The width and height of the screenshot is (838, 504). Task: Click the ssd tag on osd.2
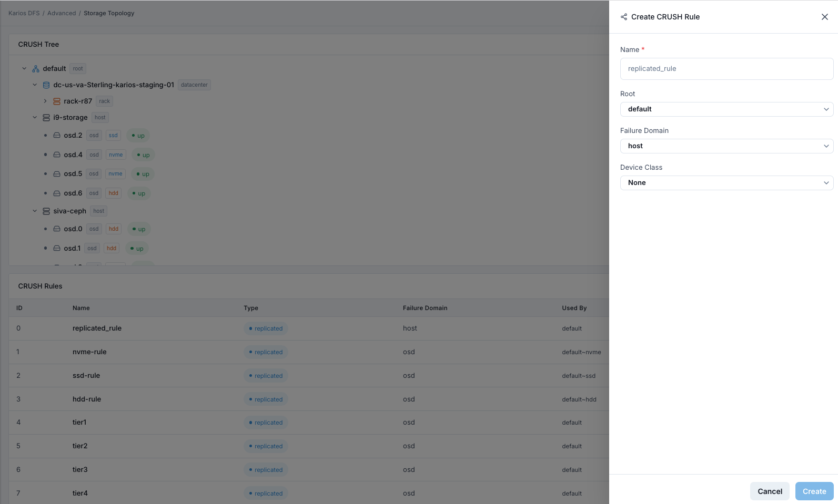click(113, 136)
